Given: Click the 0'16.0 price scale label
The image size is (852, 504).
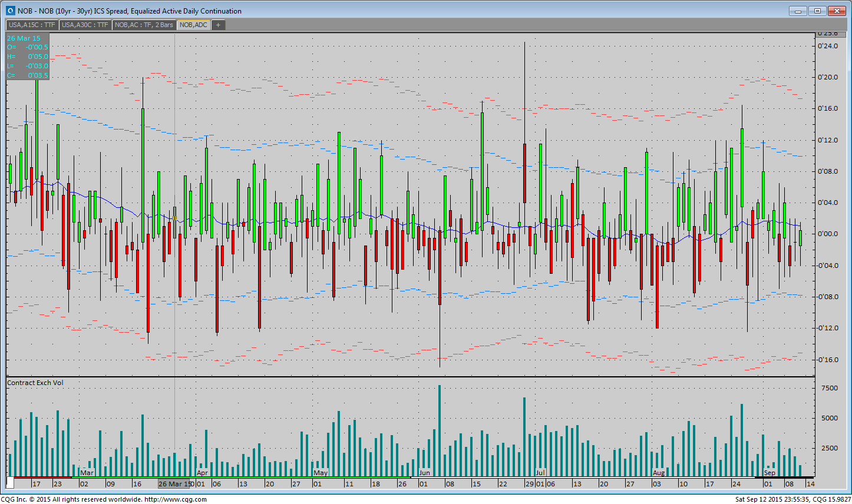Looking at the screenshot, I should tap(828, 108).
